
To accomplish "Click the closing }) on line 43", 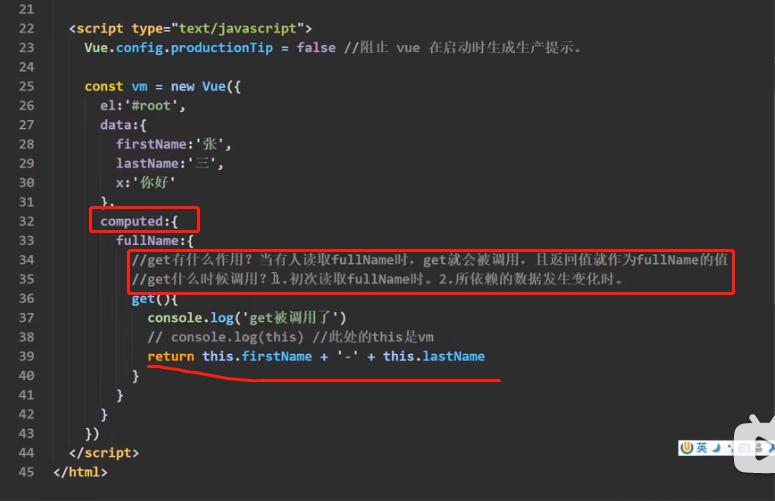I will point(92,434).
